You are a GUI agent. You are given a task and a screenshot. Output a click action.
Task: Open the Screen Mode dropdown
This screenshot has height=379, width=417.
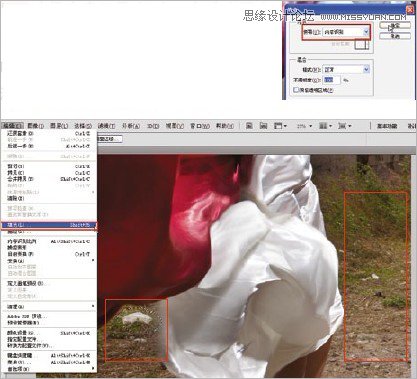345,126
